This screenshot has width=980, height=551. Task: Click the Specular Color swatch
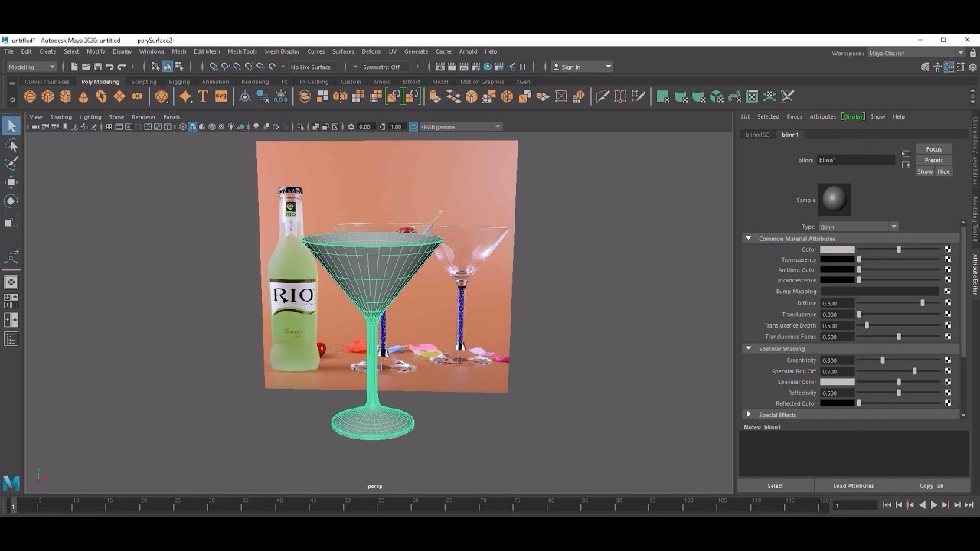click(x=838, y=382)
